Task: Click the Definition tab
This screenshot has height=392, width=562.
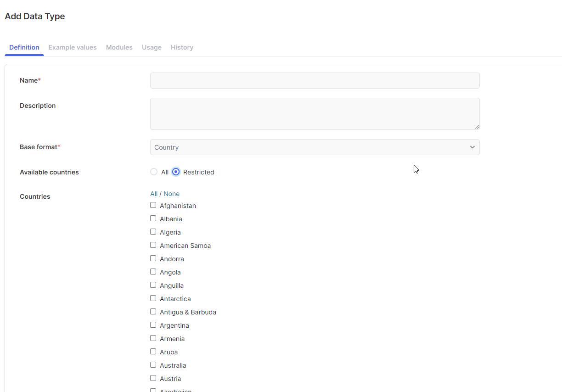Action: pyautogui.click(x=24, y=47)
